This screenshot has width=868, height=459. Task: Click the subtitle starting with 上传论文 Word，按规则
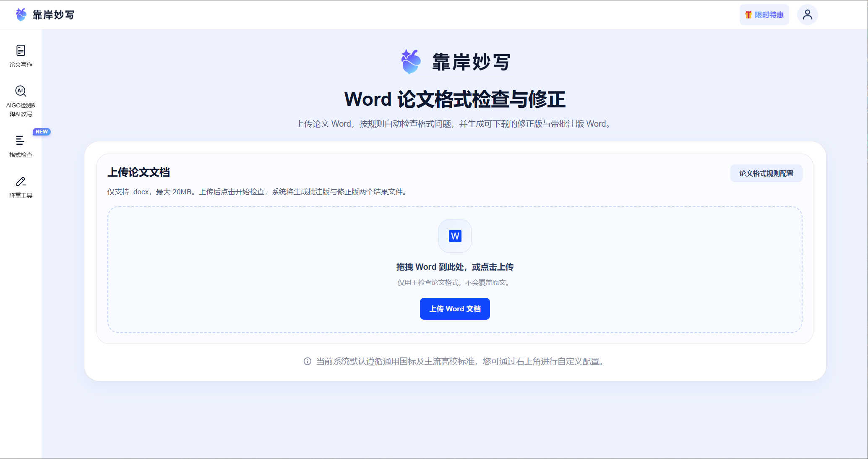(454, 124)
